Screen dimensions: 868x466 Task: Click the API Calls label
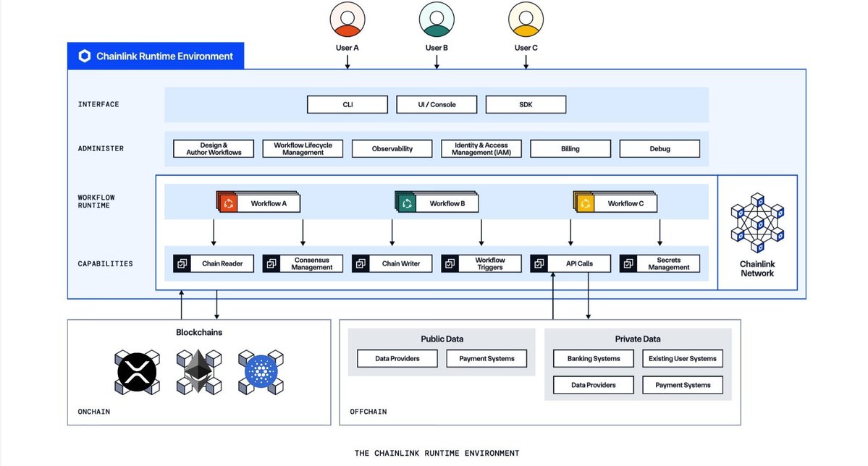pos(579,263)
